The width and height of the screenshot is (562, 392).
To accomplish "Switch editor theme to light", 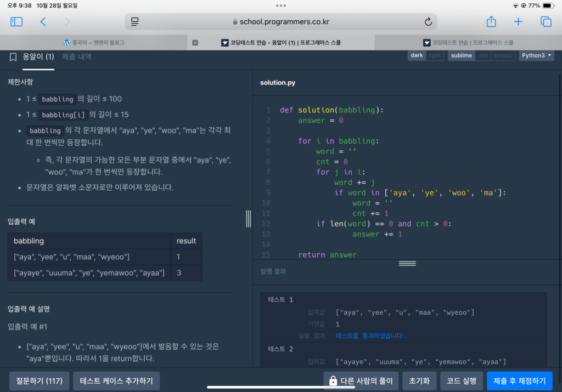I will tap(435, 55).
